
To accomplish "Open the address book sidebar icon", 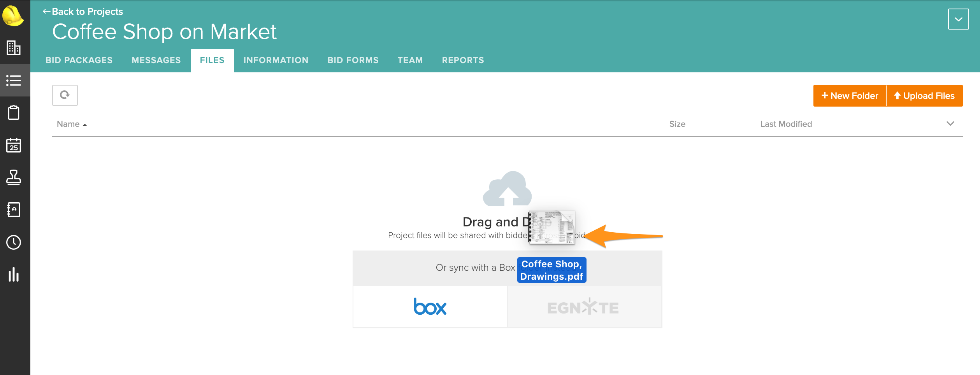I will coord(14,210).
